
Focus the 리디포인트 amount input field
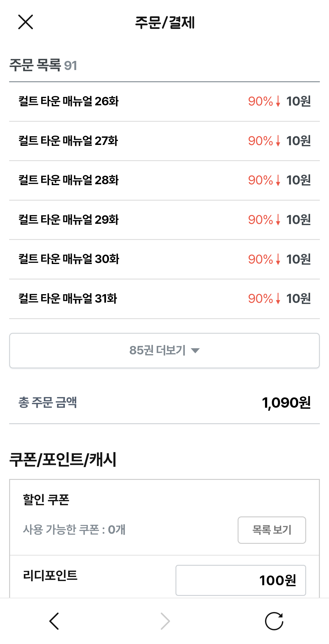pyautogui.click(x=241, y=580)
